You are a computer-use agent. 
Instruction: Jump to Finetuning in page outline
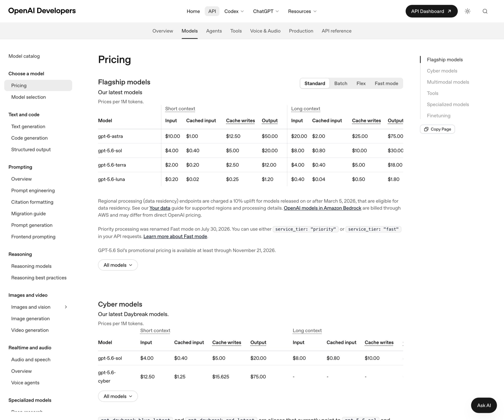pos(438,116)
